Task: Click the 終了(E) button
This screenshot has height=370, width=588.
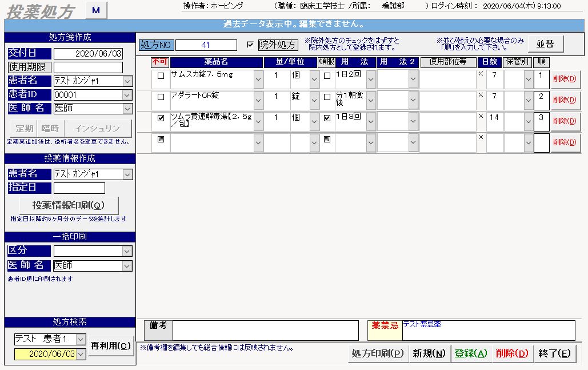Action: (555, 353)
